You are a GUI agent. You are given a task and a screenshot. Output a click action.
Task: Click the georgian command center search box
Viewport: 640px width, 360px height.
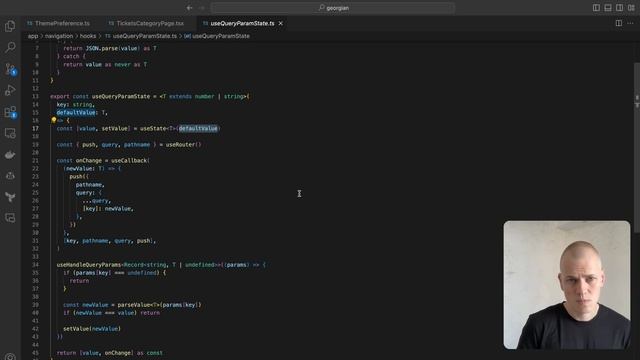point(333,8)
